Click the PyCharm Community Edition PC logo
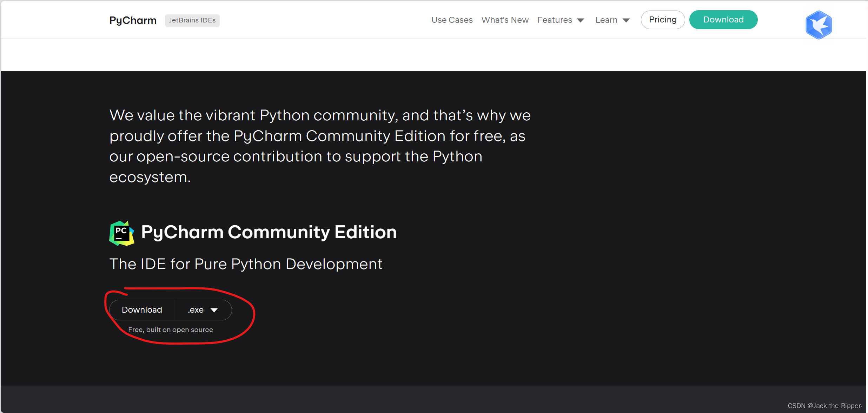Screen dimensions: 868x413 pyautogui.click(x=121, y=233)
